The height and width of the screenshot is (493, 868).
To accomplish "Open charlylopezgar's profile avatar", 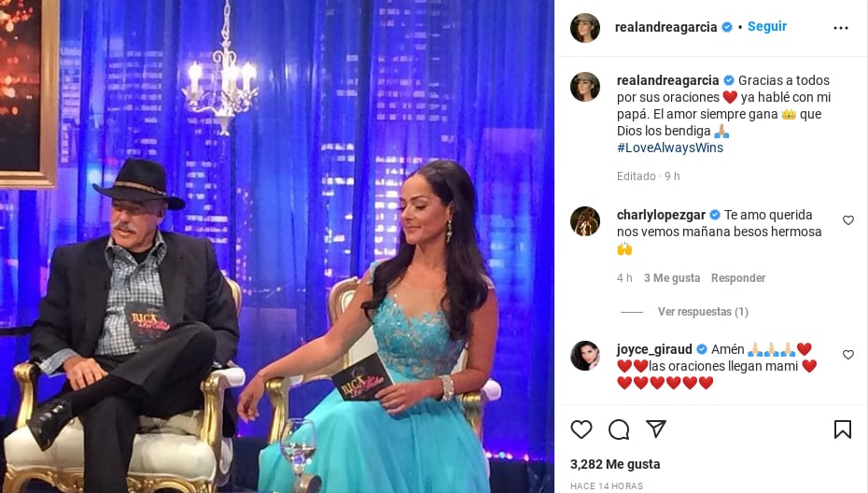I will click(585, 221).
